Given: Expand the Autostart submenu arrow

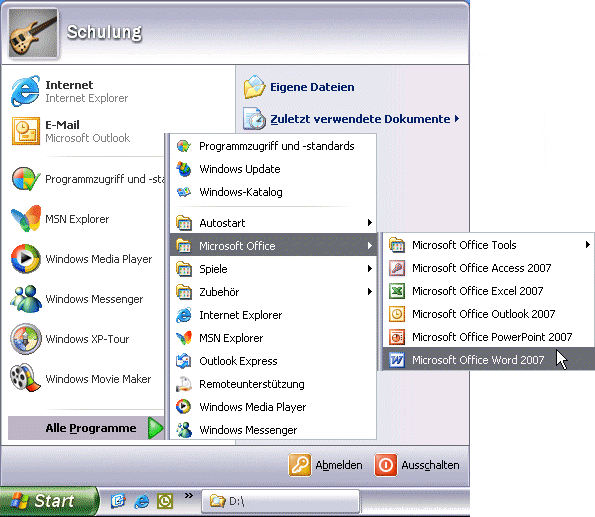Looking at the screenshot, I should tap(370, 223).
